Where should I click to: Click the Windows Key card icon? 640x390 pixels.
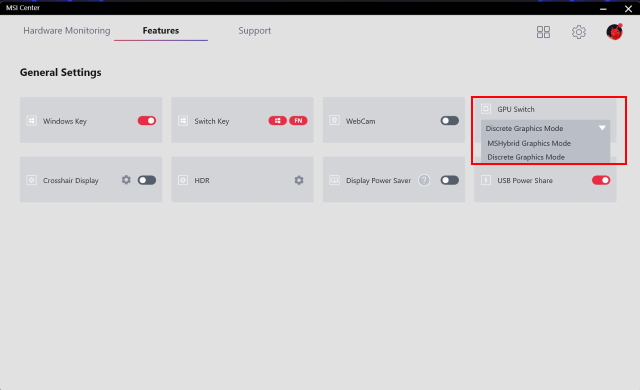click(x=31, y=121)
